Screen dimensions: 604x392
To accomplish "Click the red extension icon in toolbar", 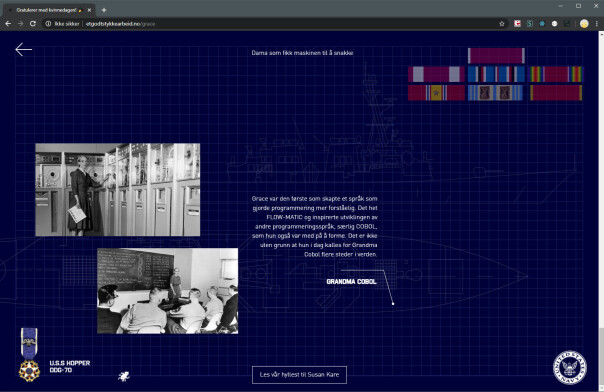I will 517,24.
